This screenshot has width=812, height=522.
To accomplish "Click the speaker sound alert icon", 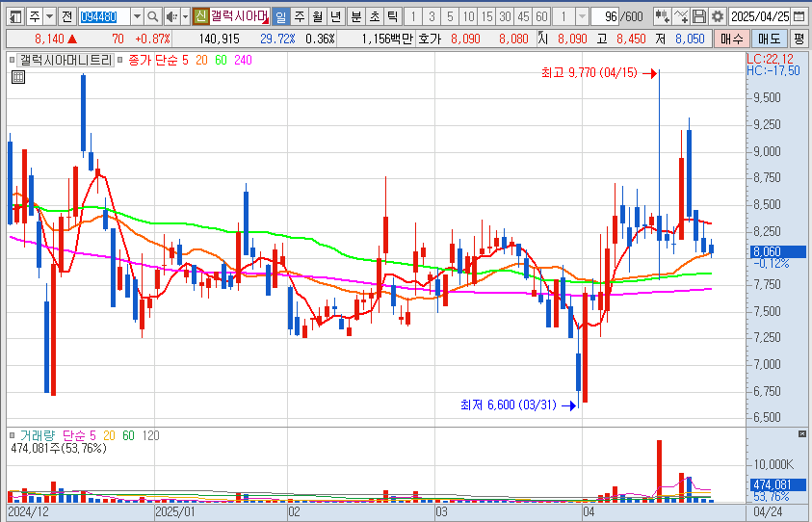I will (171, 17).
